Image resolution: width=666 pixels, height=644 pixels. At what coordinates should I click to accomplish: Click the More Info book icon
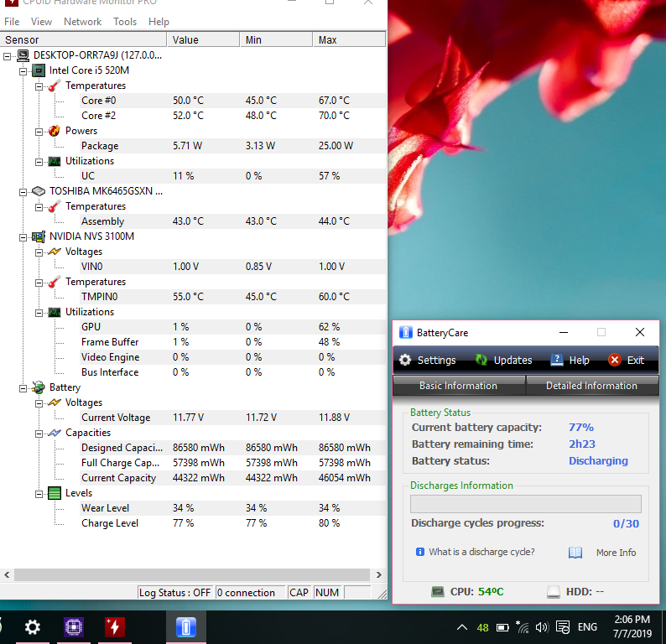(575, 553)
